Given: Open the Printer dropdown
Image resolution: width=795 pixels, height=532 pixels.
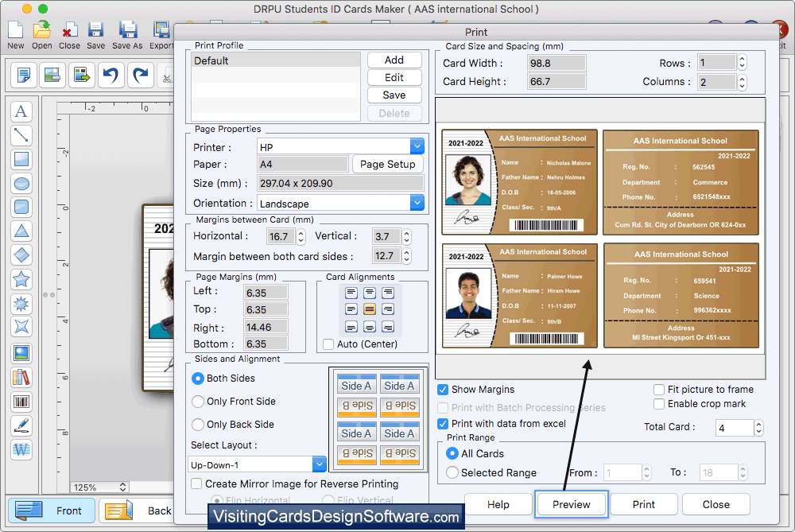Looking at the screenshot, I should click(x=417, y=146).
